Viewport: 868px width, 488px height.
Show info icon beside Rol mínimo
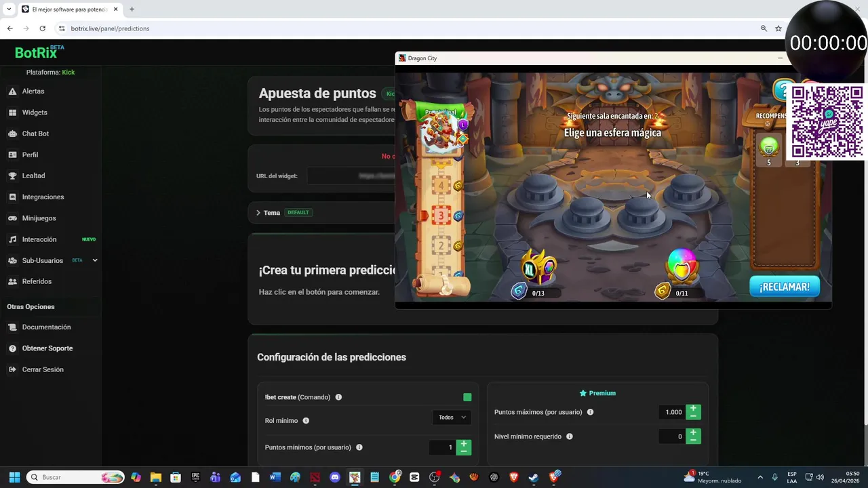[306, 421]
